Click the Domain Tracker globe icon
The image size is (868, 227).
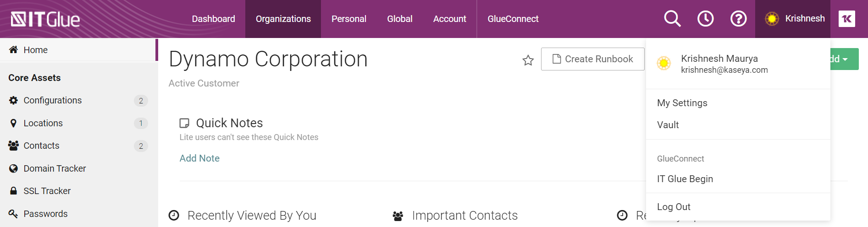pyautogui.click(x=13, y=168)
